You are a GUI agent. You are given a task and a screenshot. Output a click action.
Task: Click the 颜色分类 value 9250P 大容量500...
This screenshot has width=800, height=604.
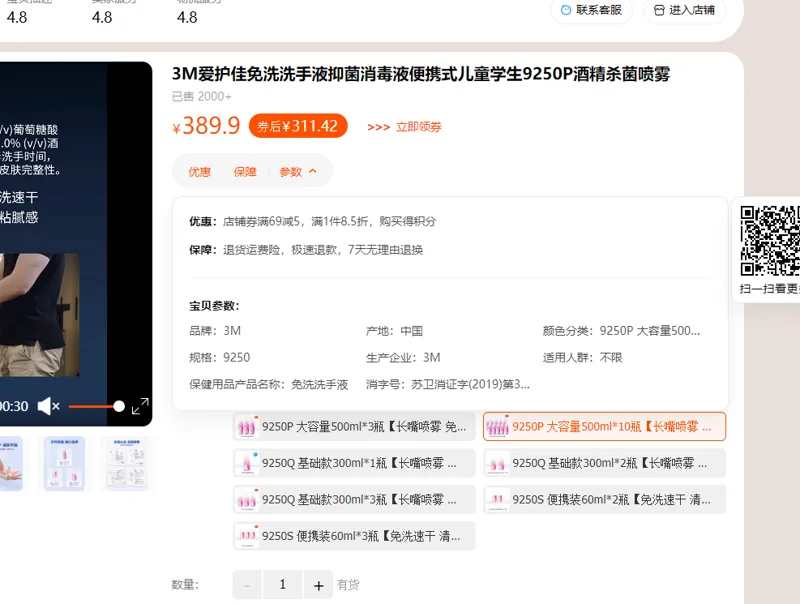tap(649, 331)
